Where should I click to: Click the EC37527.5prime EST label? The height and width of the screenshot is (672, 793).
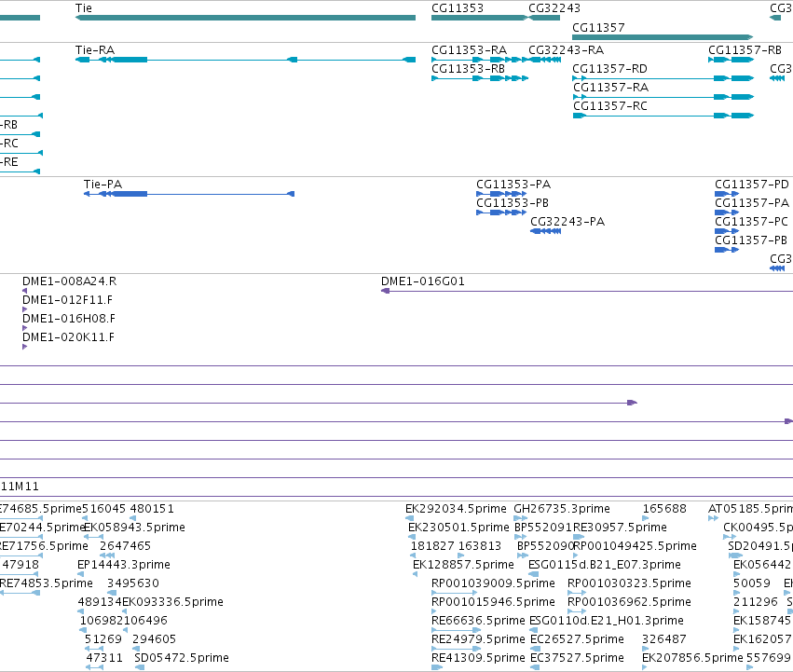pos(577,658)
